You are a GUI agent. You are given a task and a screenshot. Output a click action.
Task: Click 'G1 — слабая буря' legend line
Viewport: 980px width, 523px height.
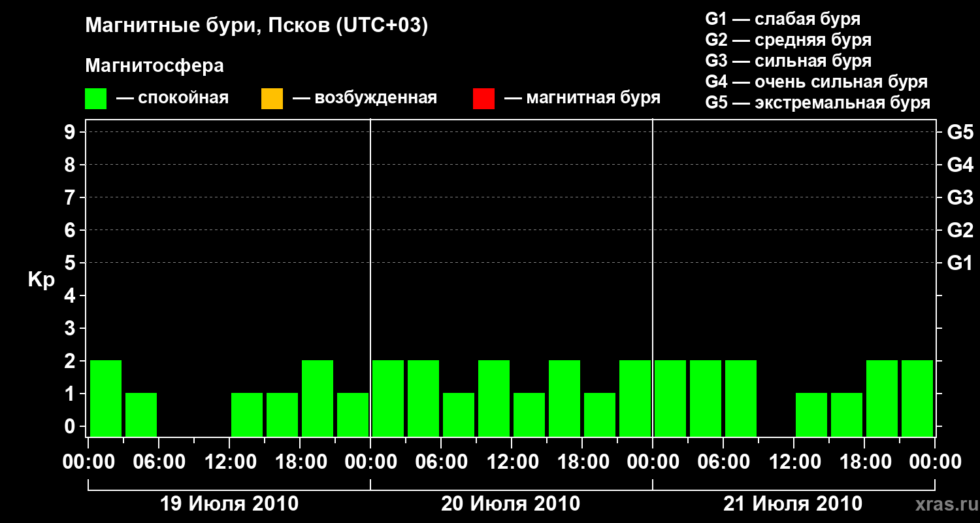pos(783,19)
